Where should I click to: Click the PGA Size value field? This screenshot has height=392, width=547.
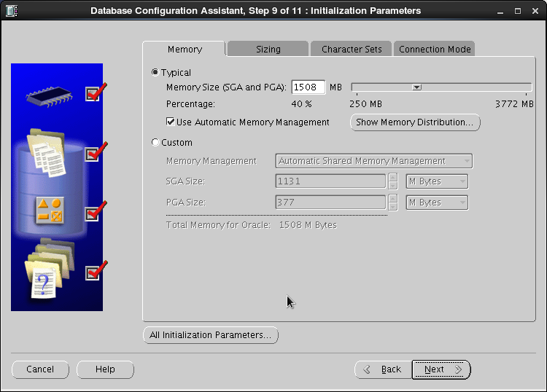(330, 203)
